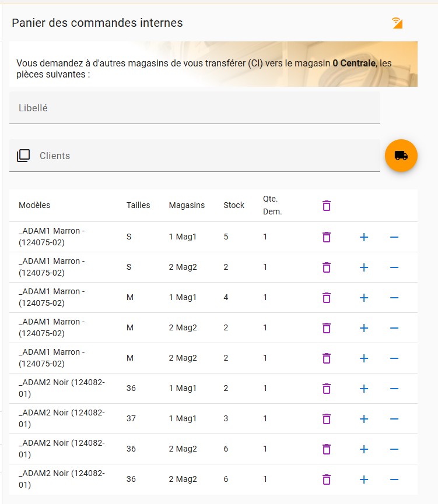Image resolution: width=438 pixels, height=504 pixels.
Task: Increase quantity for _ADAM2 Noir size 37
Action: tap(364, 418)
